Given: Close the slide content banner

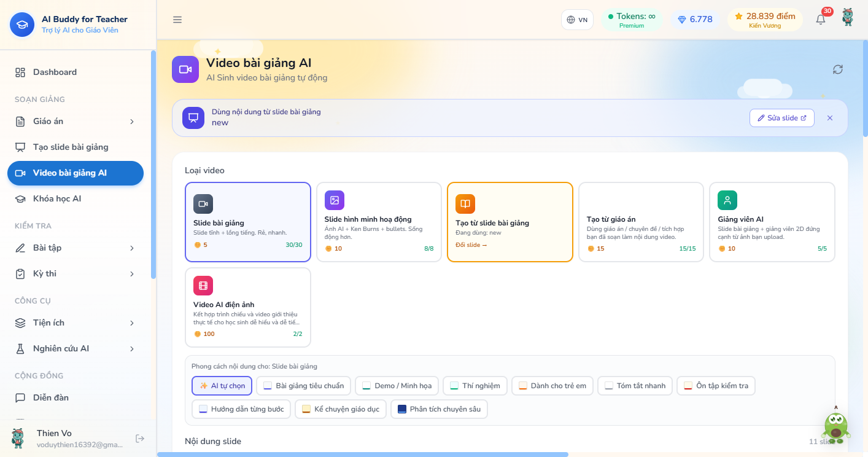Looking at the screenshot, I should click(830, 118).
